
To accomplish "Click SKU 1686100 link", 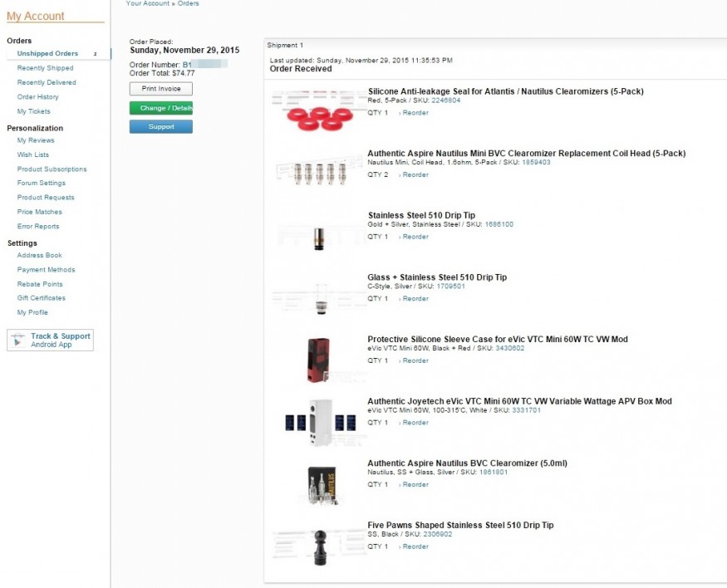I will point(499,224).
